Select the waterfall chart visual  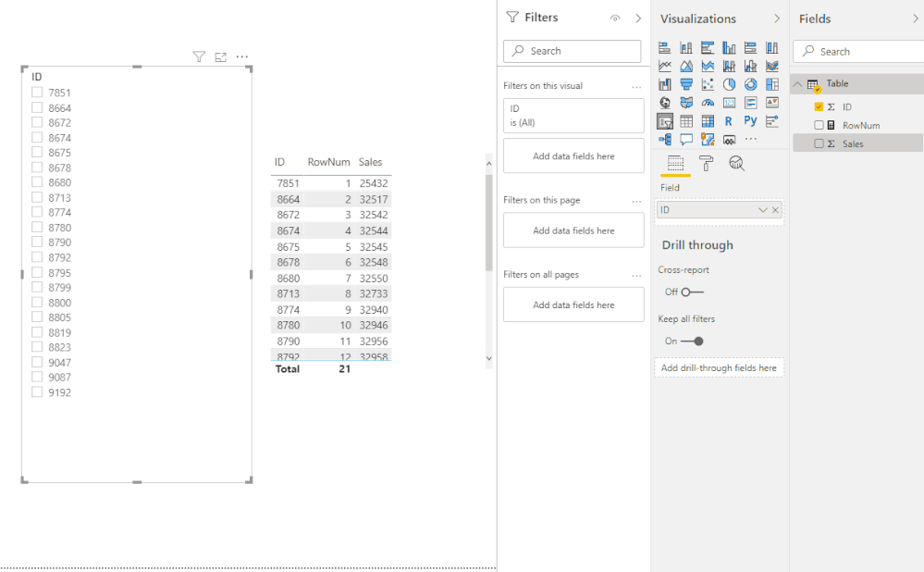[x=665, y=84]
